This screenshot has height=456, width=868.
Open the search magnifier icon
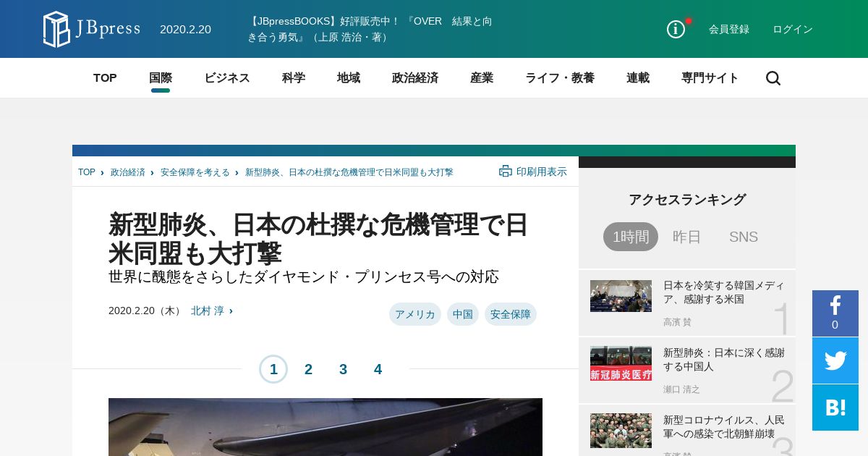pos(773,78)
